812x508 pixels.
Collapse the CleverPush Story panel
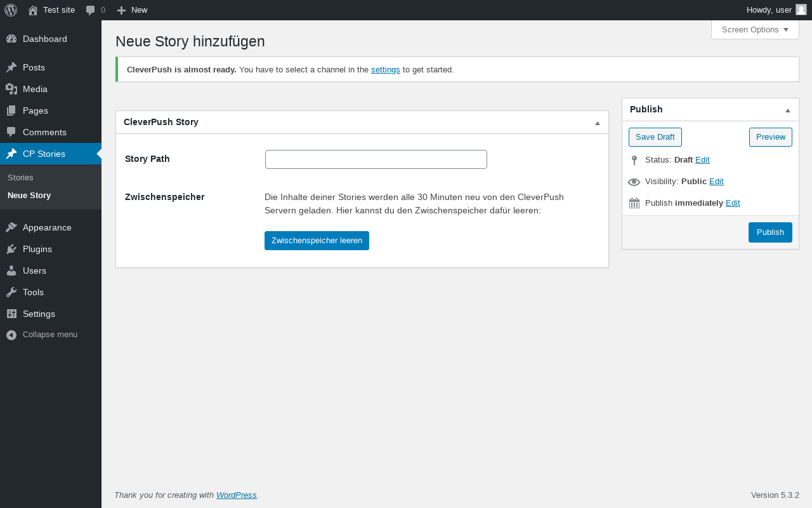(x=597, y=123)
